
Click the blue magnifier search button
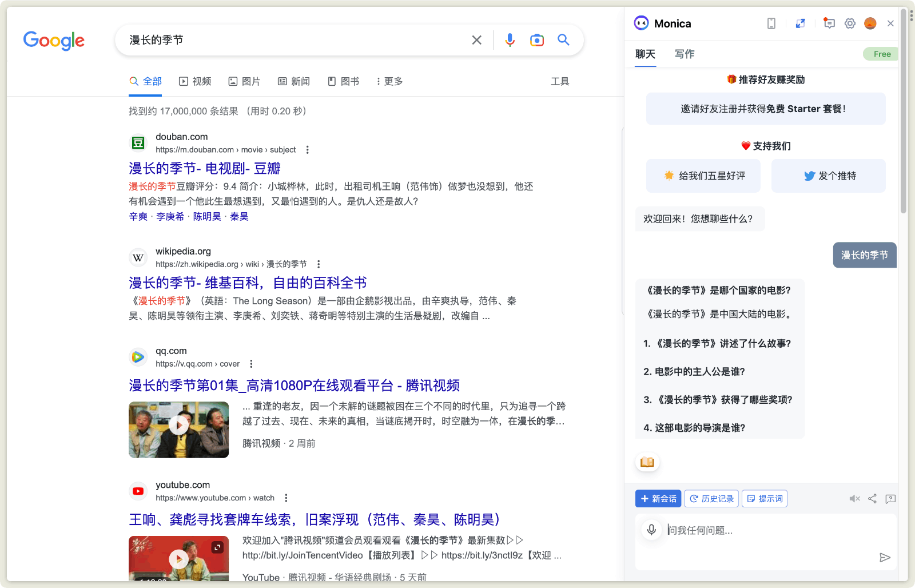(x=563, y=40)
